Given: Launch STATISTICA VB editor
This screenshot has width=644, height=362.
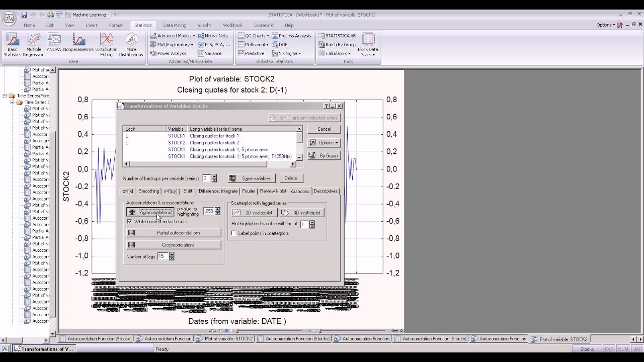Looking at the screenshot, I should (337, 36).
